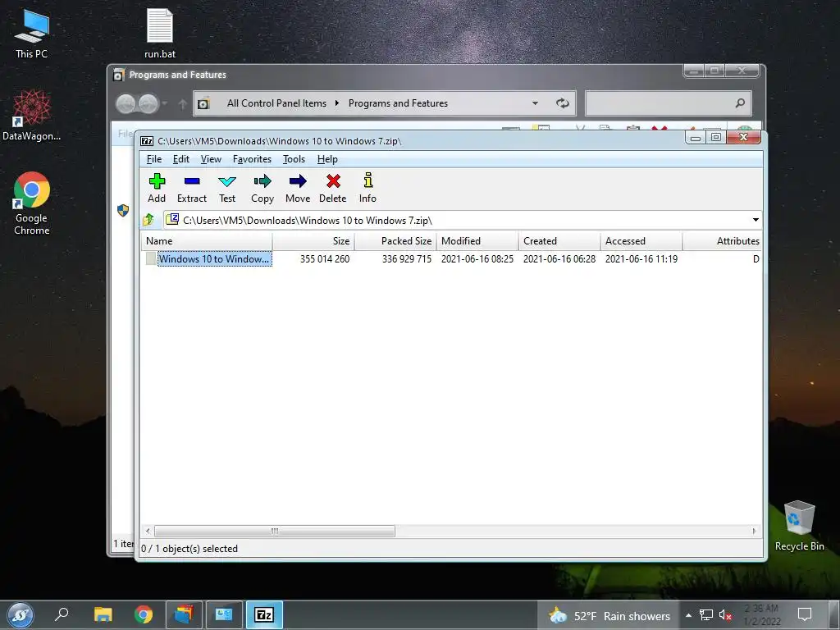Open the File menu
This screenshot has width=840, height=630.
[153, 159]
